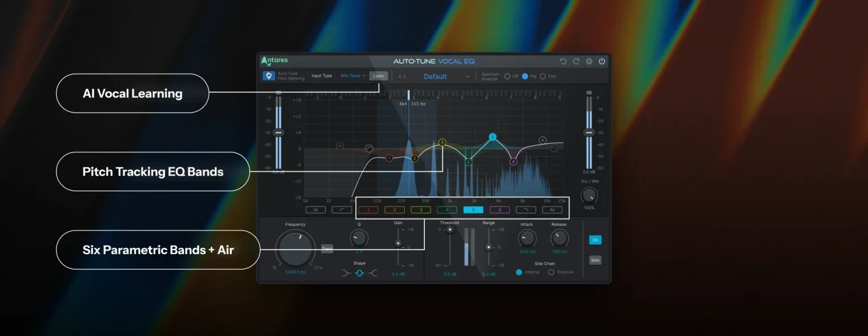Screen dimensions: 868x336
Task: Click the Gain slider handle
Action: pos(398,243)
